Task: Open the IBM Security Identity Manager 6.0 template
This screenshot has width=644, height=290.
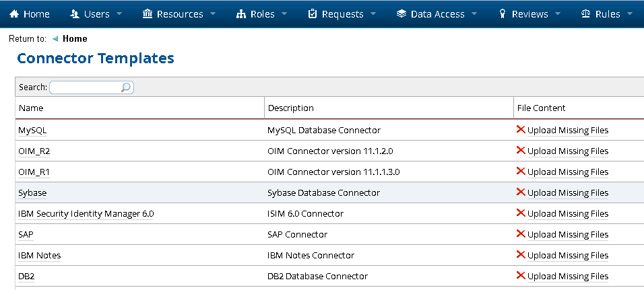Action: [x=86, y=214]
